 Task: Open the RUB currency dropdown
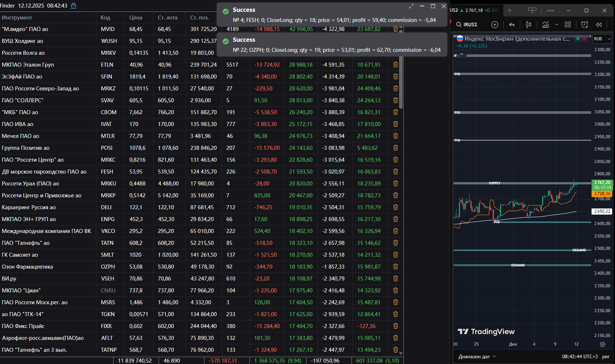tap(602, 39)
